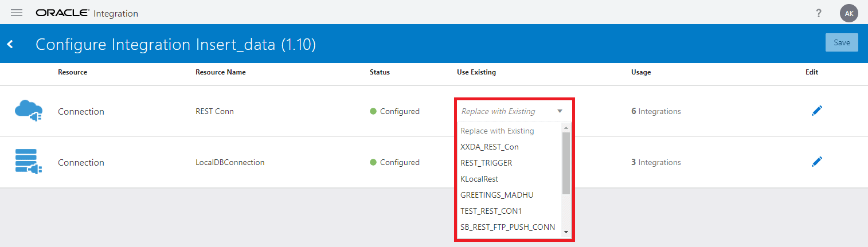The image size is (868, 247).
Task: Click Configured status of REST Conn
Action: (x=395, y=111)
